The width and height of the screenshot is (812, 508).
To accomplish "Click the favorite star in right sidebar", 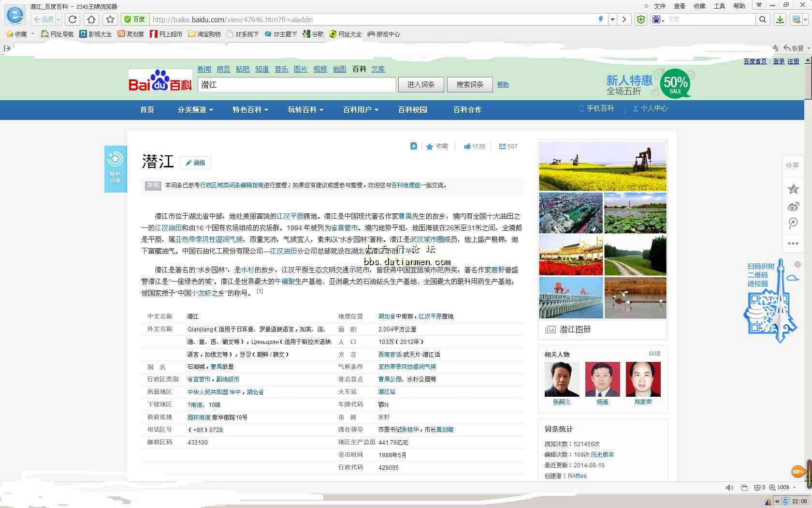I will point(793,189).
